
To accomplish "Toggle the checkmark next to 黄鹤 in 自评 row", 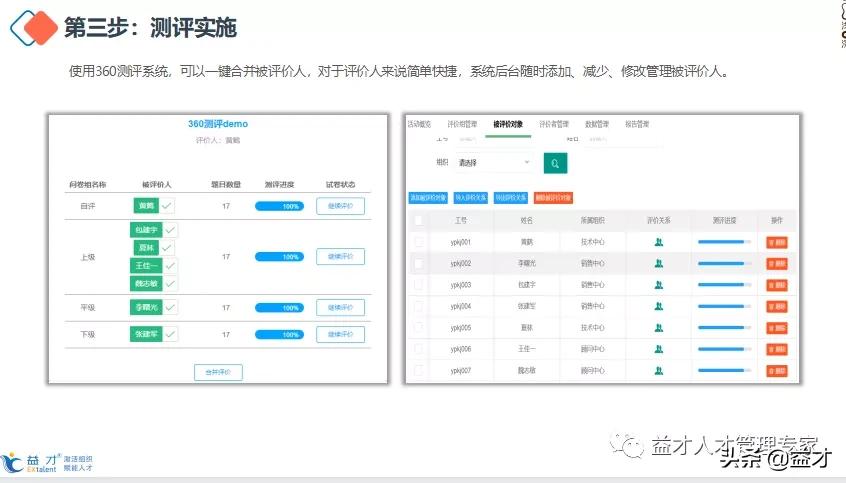I will pyautogui.click(x=167, y=206).
